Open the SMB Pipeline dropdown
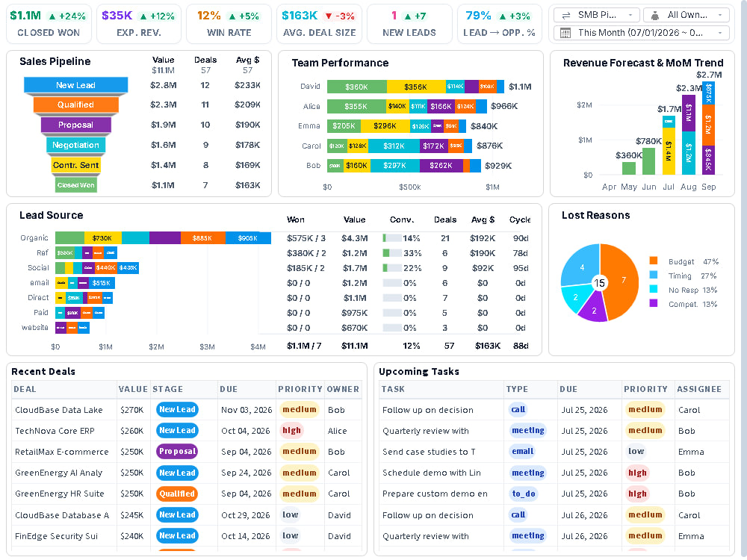Screen dimensions: 747x560 click(596, 15)
